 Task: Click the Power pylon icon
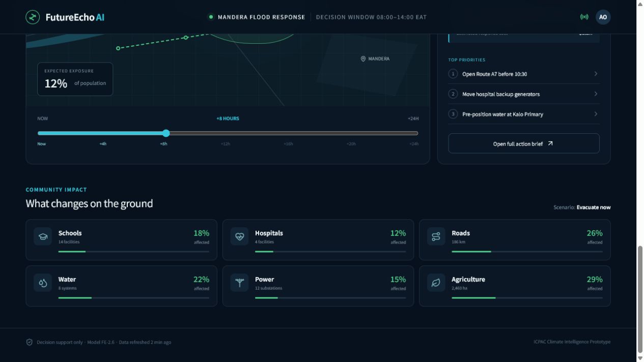point(239,283)
